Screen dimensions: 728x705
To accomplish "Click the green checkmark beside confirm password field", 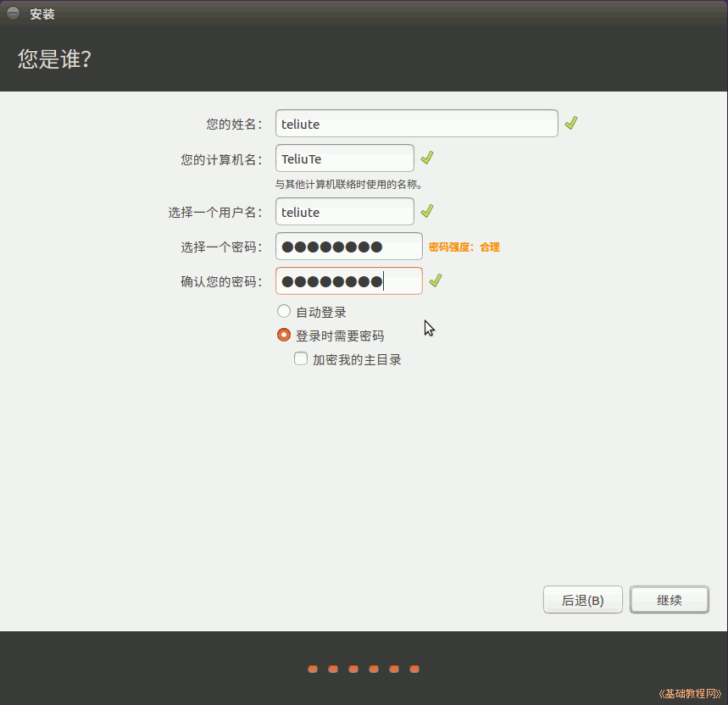I will point(436,280).
